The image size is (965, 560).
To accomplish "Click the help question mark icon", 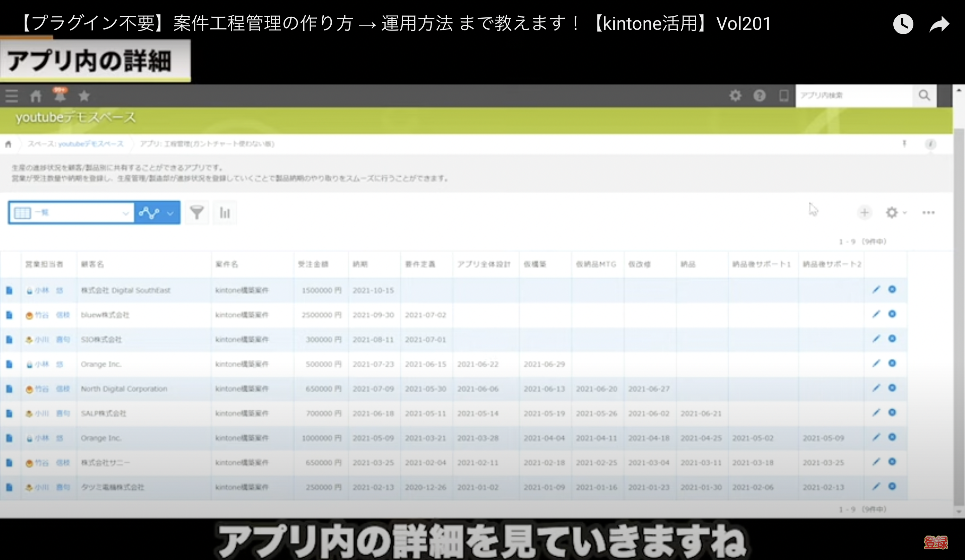I will click(759, 95).
